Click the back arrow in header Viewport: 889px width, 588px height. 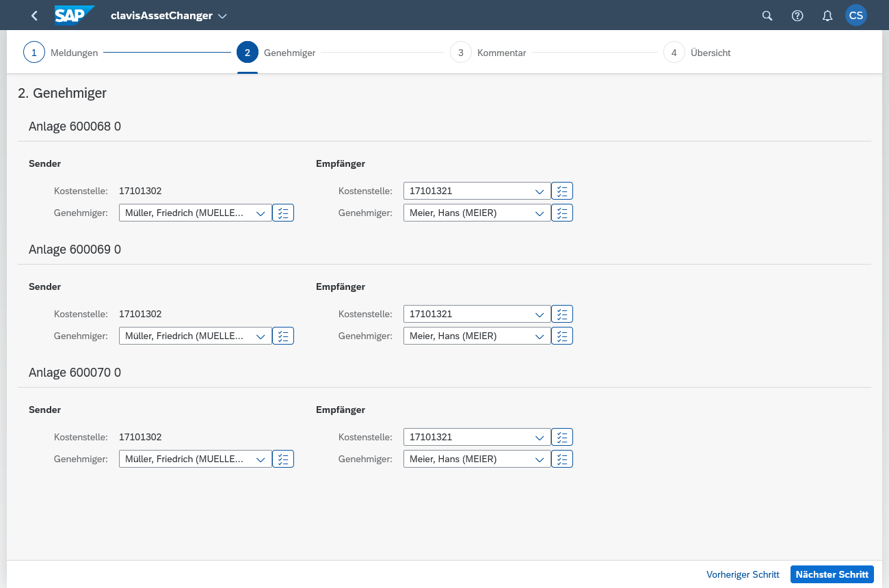[34, 16]
